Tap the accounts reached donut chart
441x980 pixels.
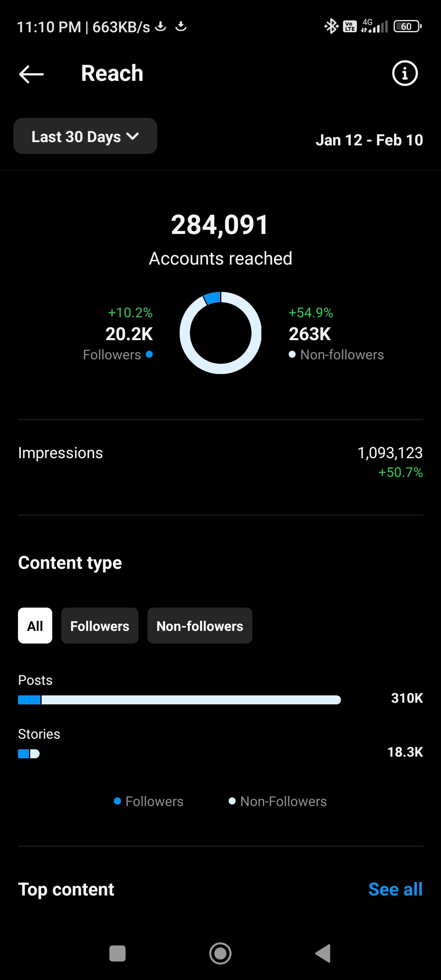pyautogui.click(x=220, y=333)
